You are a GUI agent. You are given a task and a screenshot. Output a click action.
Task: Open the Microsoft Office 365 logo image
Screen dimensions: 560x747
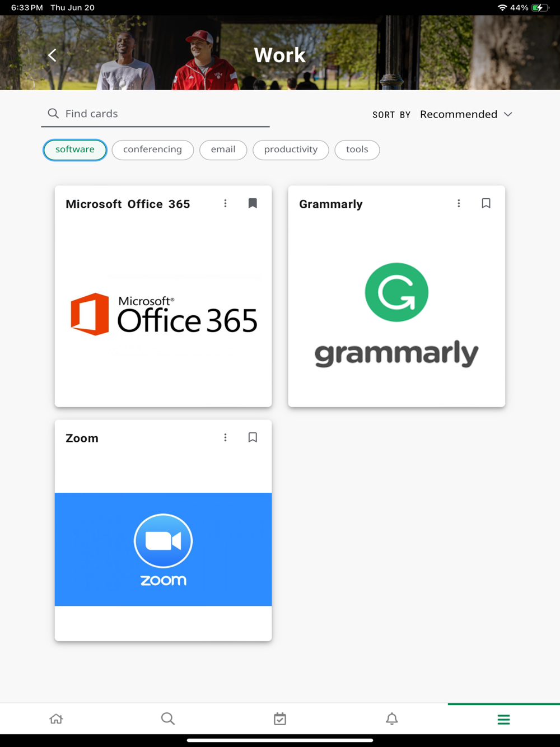click(x=164, y=314)
